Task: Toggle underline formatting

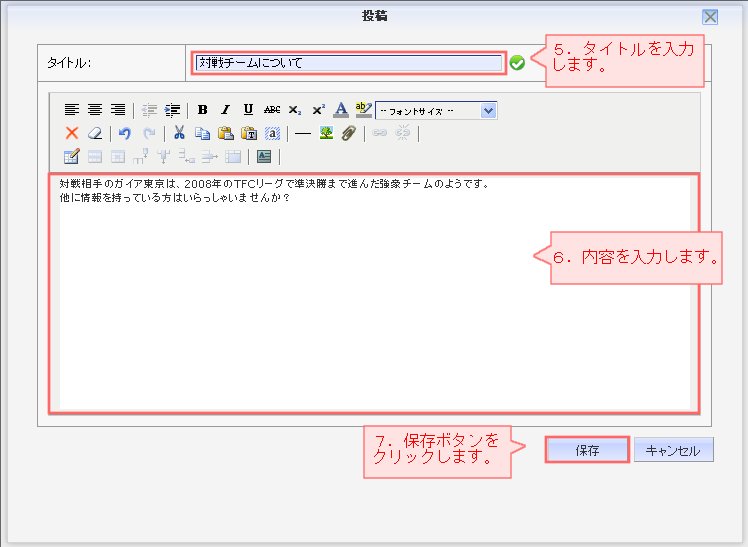Action: (x=248, y=110)
